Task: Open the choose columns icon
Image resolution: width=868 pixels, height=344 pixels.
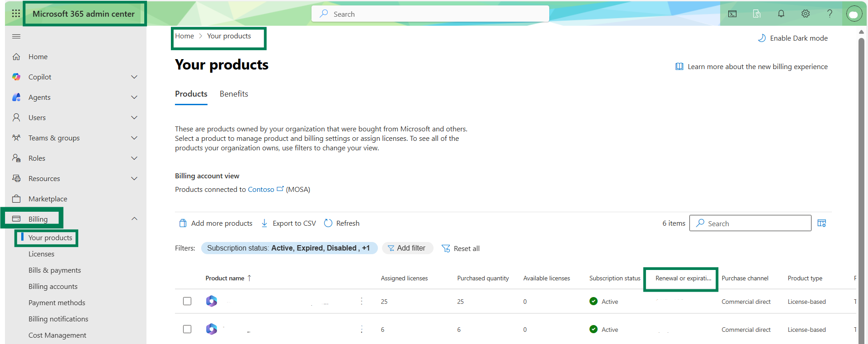Action: [x=822, y=223]
